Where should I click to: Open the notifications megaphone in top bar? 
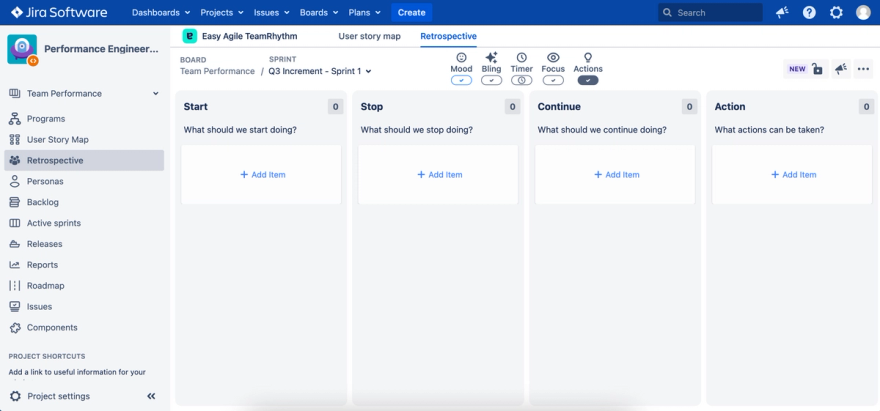pyautogui.click(x=782, y=12)
